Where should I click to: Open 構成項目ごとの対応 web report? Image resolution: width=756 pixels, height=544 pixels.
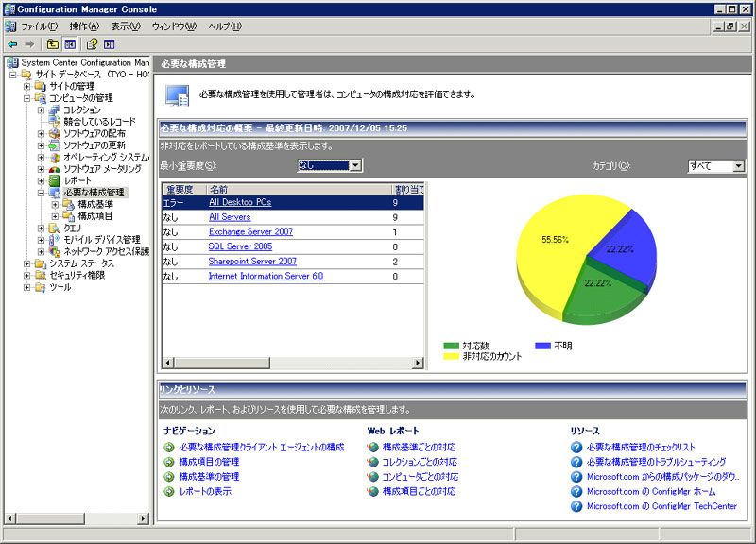point(419,491)
